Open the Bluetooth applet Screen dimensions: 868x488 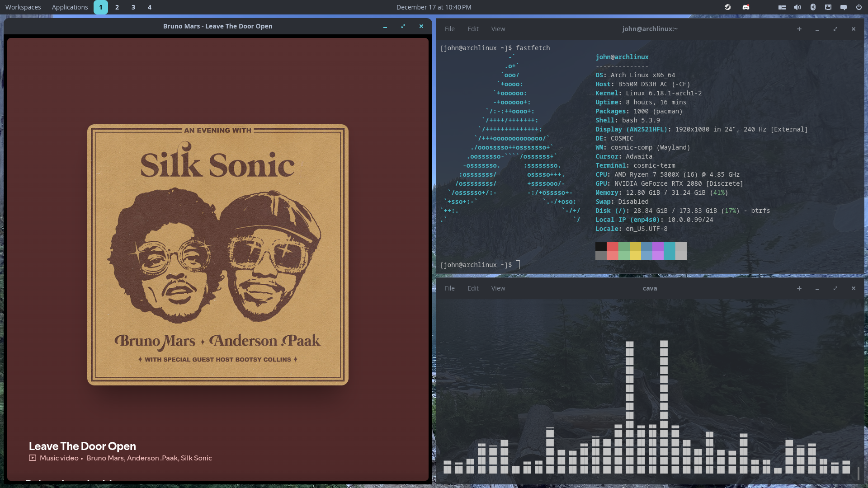813,7
